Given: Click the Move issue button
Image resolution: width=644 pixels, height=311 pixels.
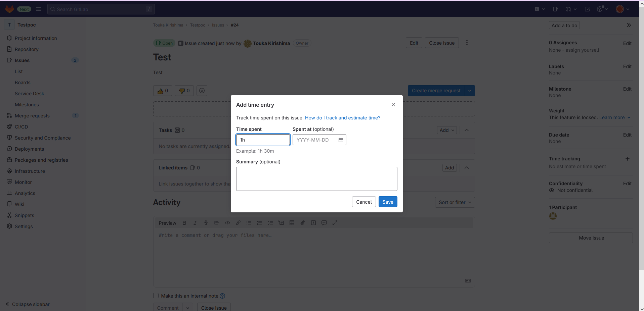Looking at the screenshot, I should [x=591, y=238].
